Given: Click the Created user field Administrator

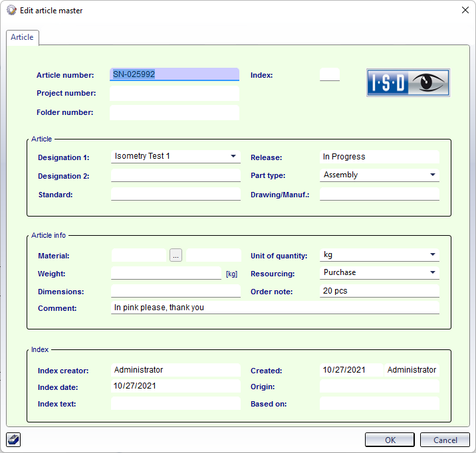Looking at the screenshot, I should [x=412, y=370].
